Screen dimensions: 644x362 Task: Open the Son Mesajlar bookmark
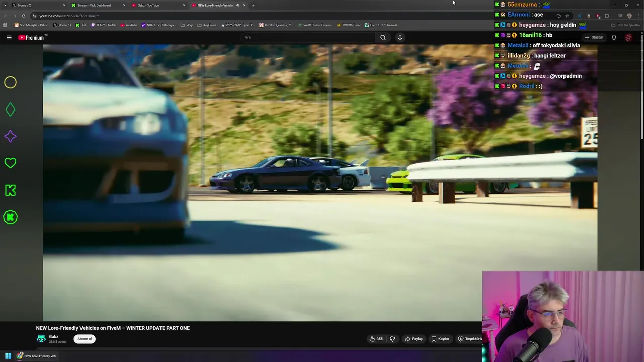pos(32,25)
